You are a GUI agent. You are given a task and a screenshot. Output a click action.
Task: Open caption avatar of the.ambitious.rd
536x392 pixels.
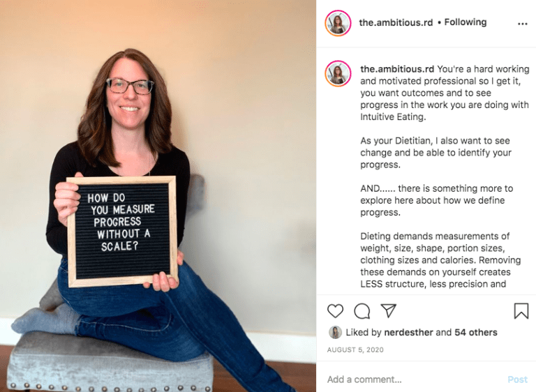click(x=338, y=73)
